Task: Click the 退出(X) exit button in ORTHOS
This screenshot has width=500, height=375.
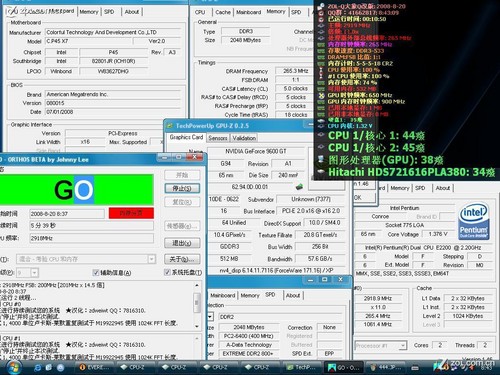Action: pos(182,243)
